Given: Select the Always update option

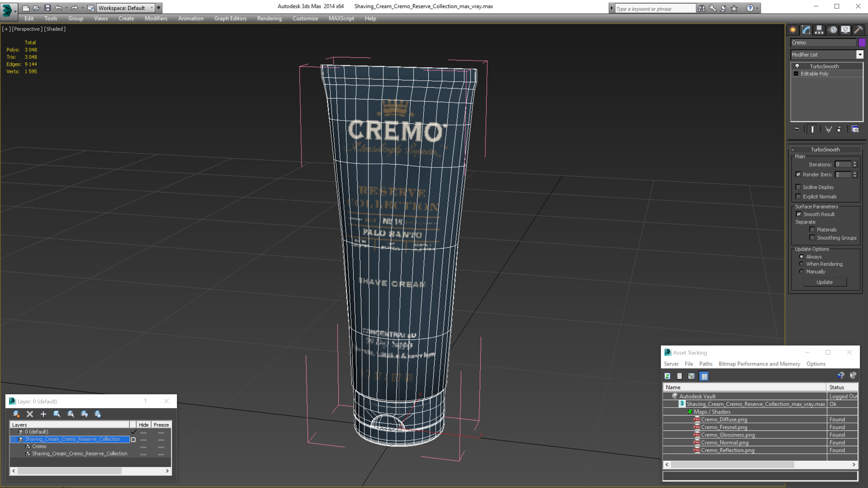Looking at the screenshot, I should (x=801, y=257).
